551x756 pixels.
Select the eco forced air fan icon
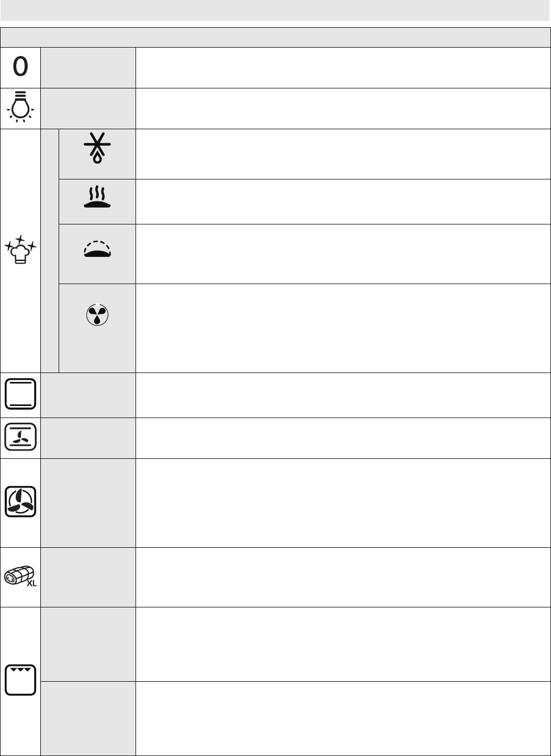pos(97,315)
